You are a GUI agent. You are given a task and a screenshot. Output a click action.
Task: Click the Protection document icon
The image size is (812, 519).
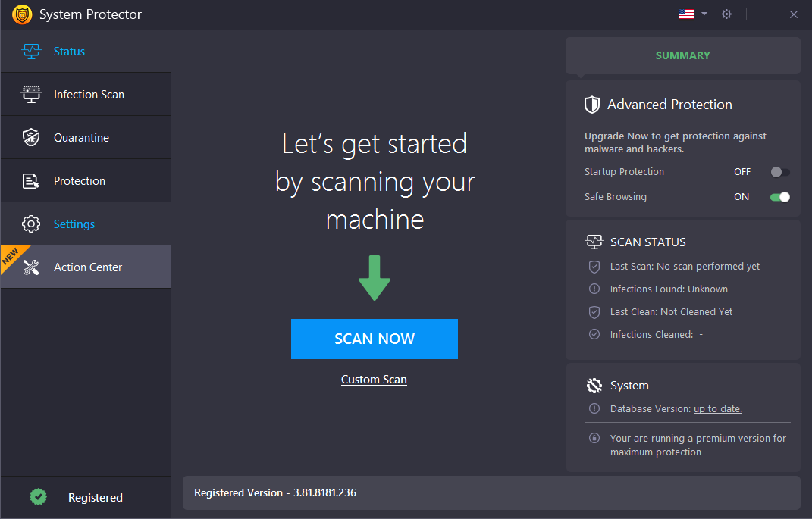coord(31,181)
